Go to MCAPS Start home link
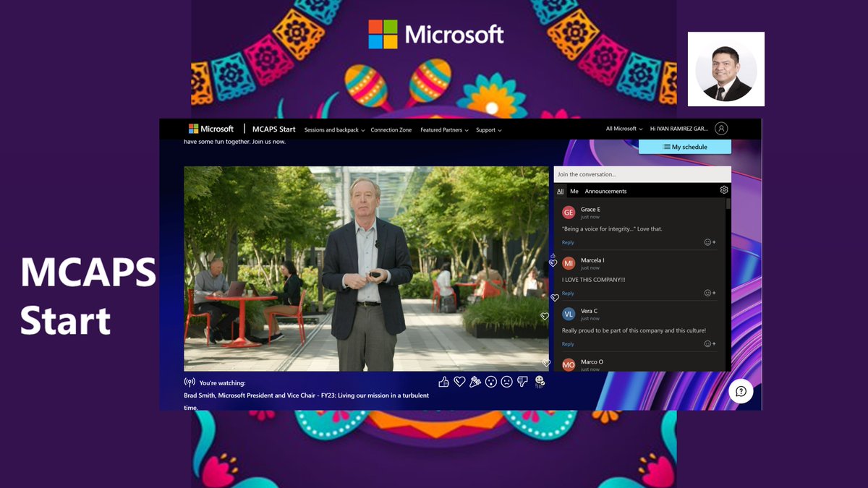Screen dimensions: 868x488 (273, 129)
